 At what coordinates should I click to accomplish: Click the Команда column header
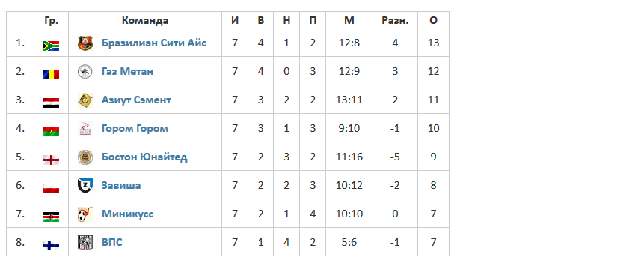[145, 20]
